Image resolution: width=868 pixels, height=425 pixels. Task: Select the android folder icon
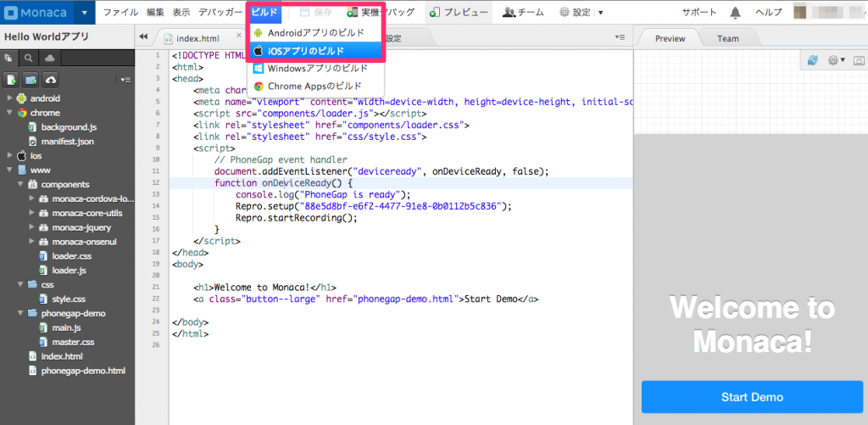(22, 98)
